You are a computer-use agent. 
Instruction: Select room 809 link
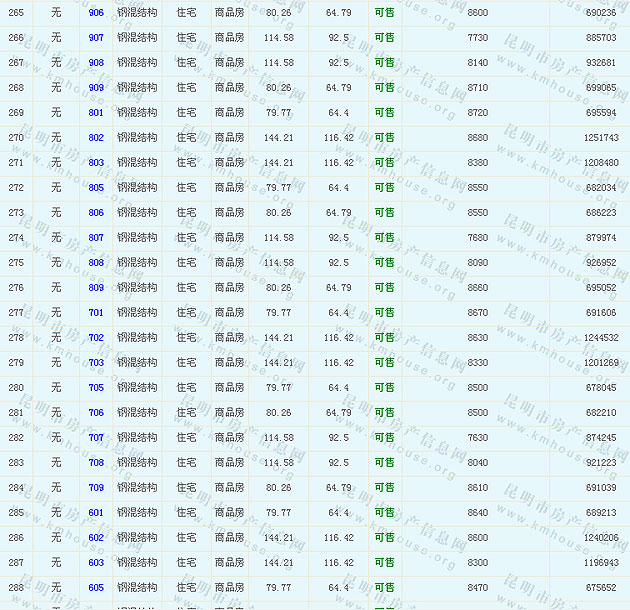96,288
